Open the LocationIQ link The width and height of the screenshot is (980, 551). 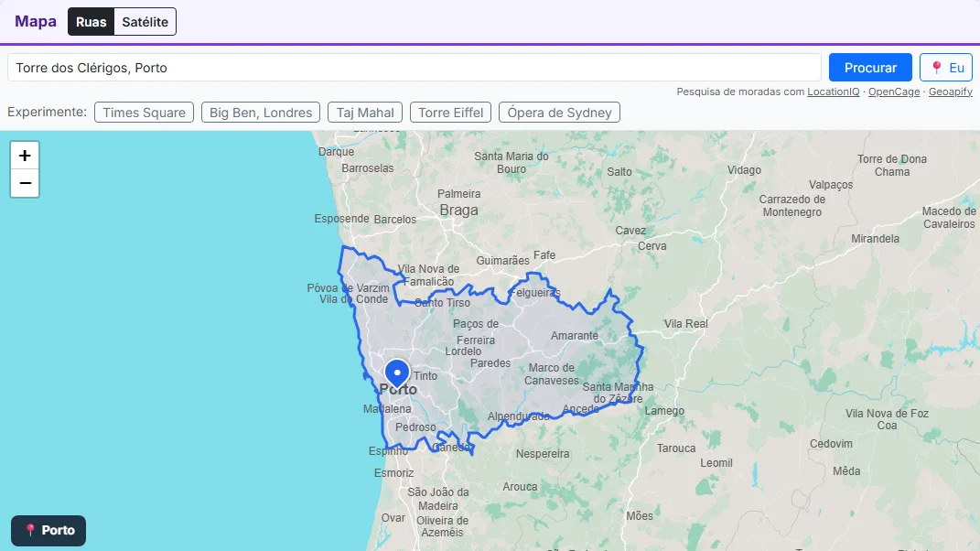click(x=833, y=92)
